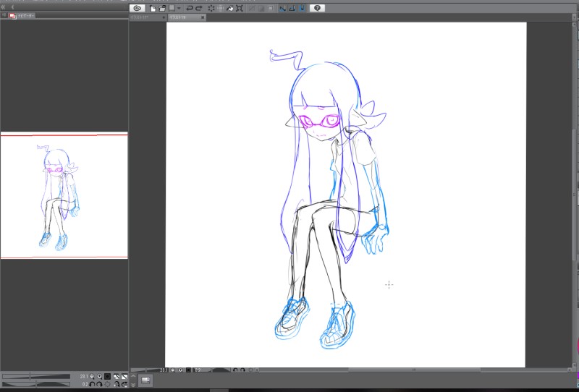This screenshot has width=579, height=392.
Task: Activate the Scale/Rotate transform icon
Action: point(239,8)
